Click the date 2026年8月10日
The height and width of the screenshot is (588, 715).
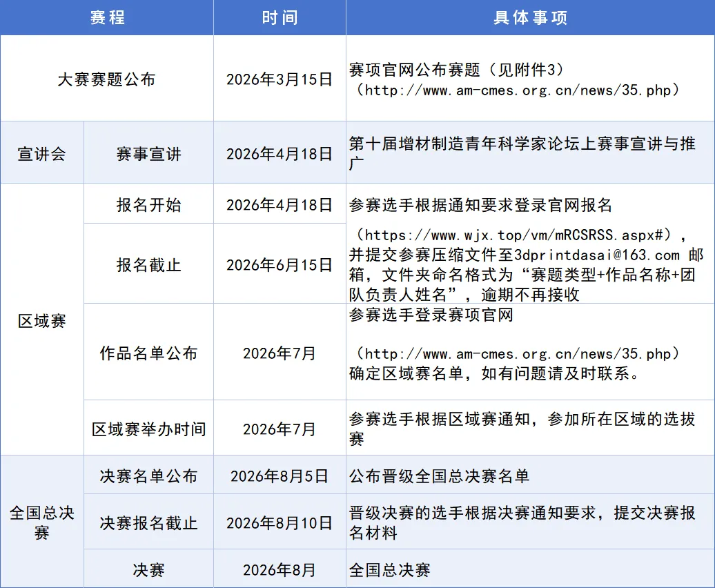tap(279, 522)
